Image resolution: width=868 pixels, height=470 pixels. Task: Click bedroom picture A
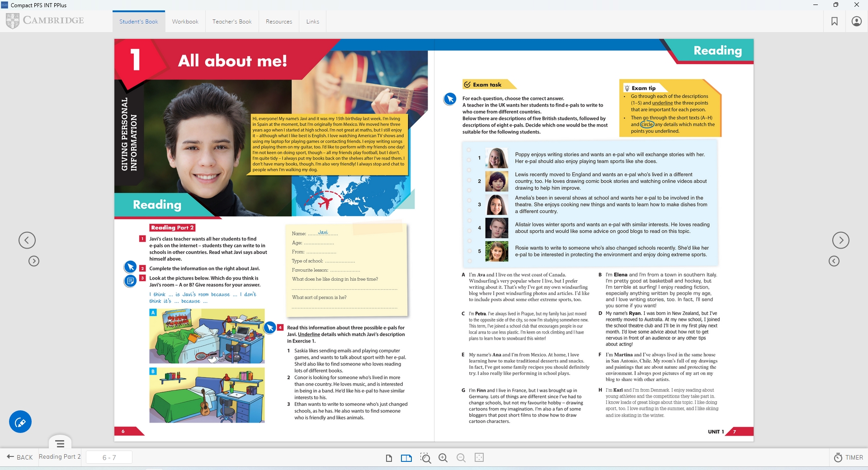pos(207,336)
